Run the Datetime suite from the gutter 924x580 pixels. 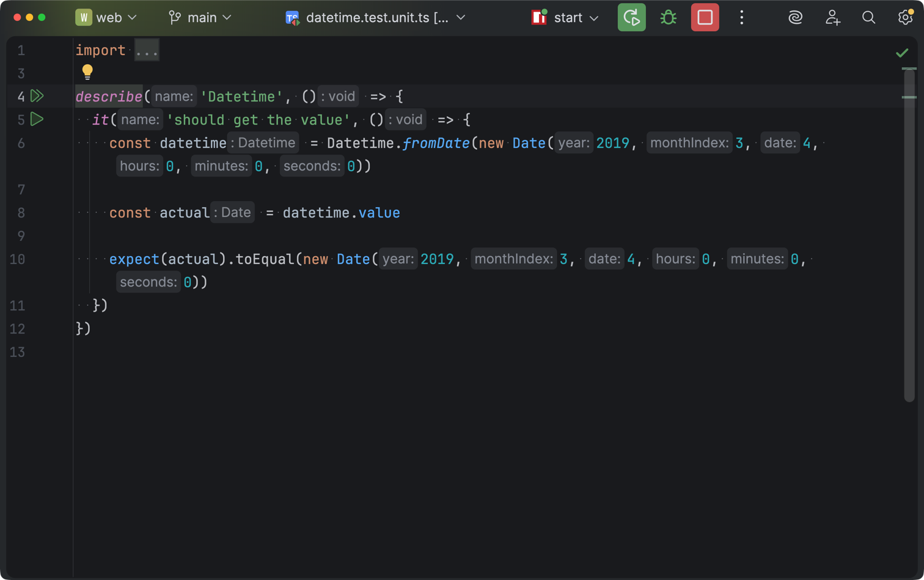tap(36, 96)
